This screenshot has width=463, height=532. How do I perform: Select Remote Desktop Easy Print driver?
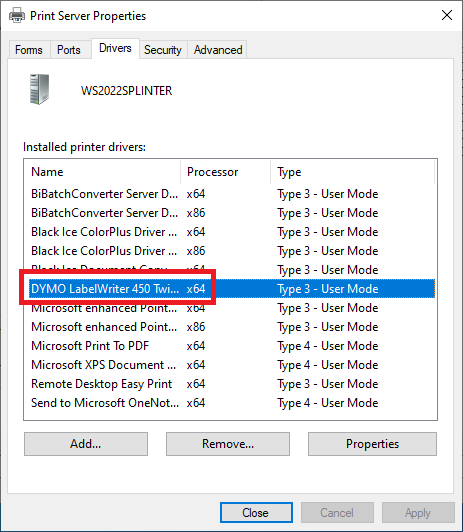click(230, 384)
